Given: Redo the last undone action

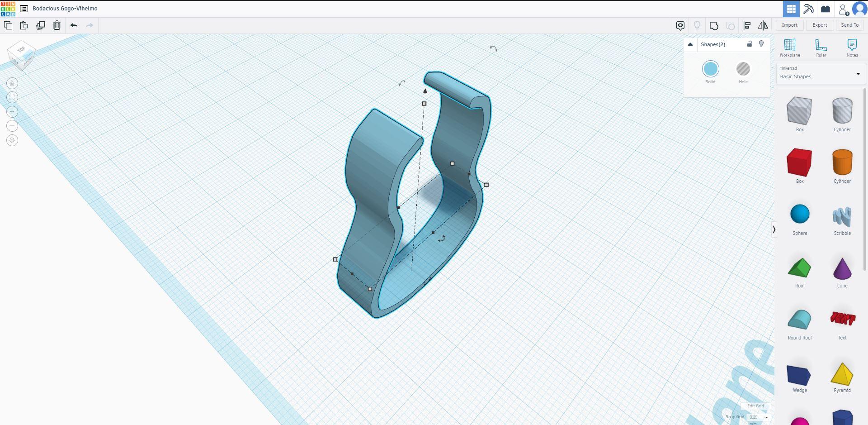Looking at the screenshot, I should coord(90,25).
